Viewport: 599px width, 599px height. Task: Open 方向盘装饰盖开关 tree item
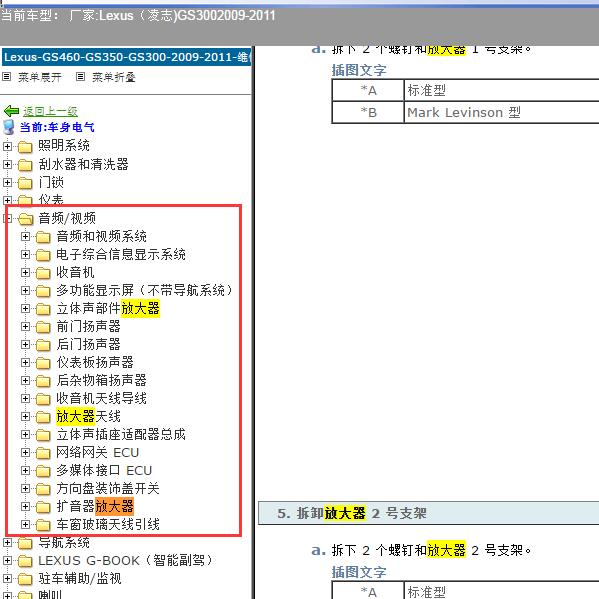(x=108, y=489)
